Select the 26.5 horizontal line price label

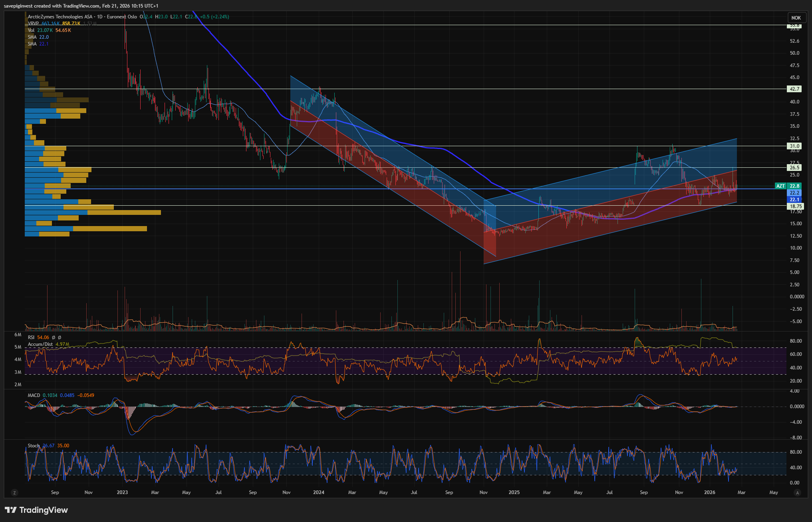pyautogui.click(x=794, y=168)
